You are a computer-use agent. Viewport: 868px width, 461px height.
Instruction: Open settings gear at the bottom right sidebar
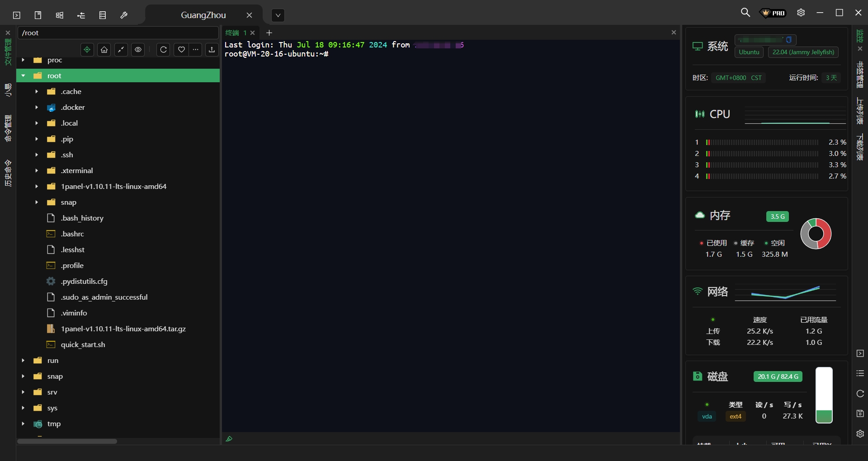point(860,434)
